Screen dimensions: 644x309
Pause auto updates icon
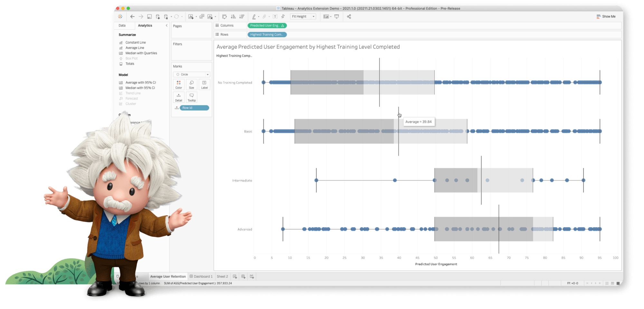tap(166, 16)
